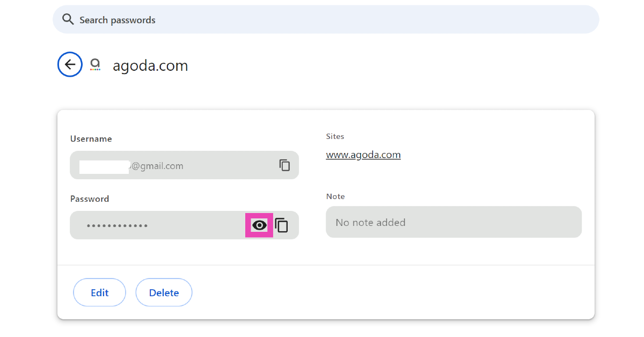Show password with the eye icon

259,225
